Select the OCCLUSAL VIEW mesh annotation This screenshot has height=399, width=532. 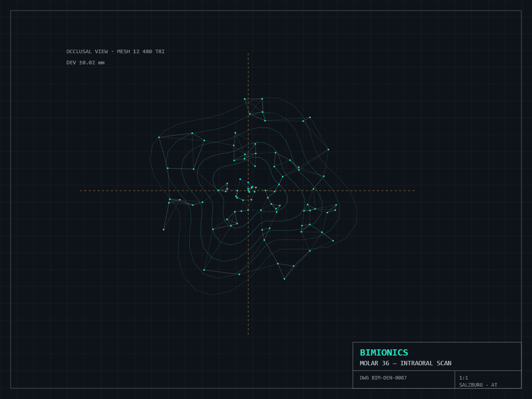tap(115, 51)
